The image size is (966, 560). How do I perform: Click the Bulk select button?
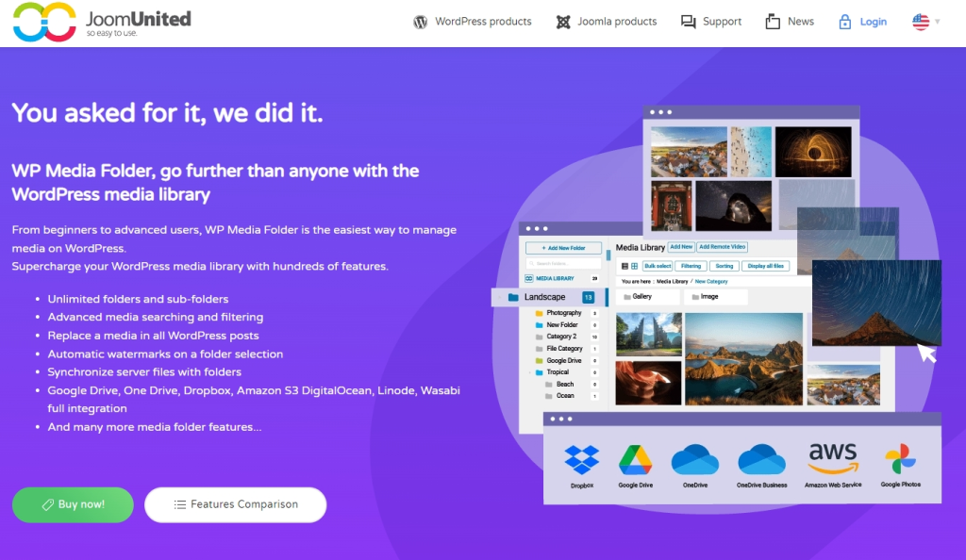click(658, 266)
